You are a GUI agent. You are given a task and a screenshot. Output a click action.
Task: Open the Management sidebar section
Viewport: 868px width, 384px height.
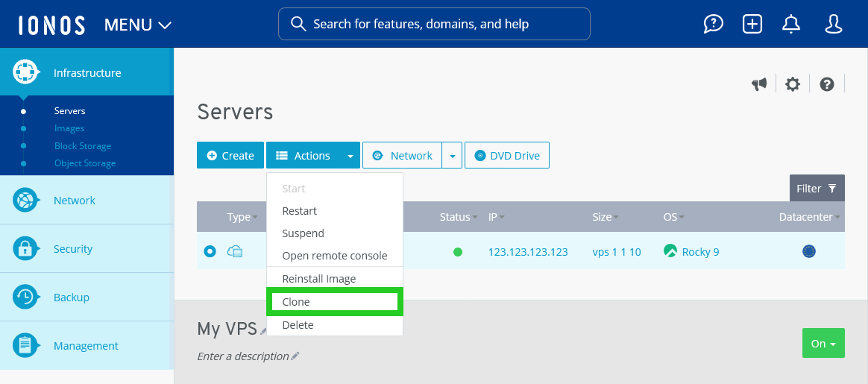point(87,346)
